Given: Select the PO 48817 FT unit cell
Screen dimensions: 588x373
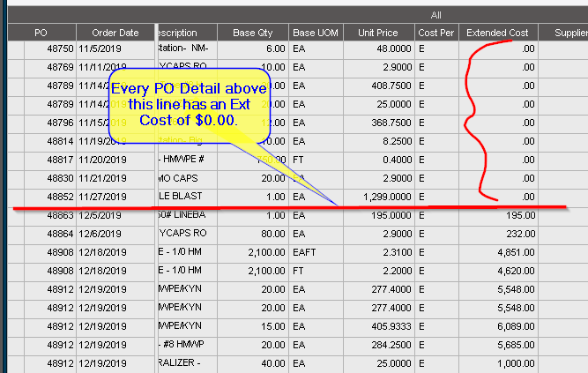Looking at the screenshot, I should (x=316, y=160).
